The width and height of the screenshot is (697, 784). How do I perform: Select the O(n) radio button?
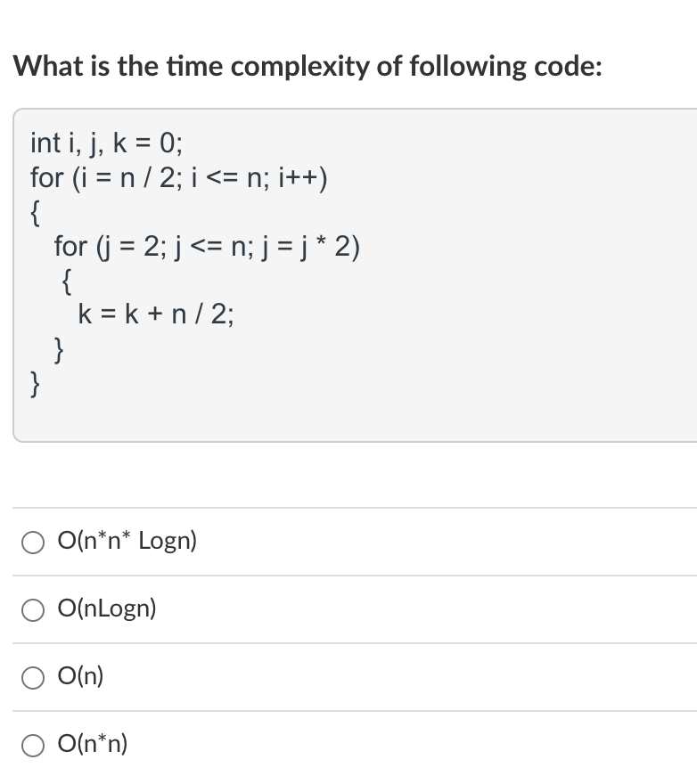click(33, 678)
